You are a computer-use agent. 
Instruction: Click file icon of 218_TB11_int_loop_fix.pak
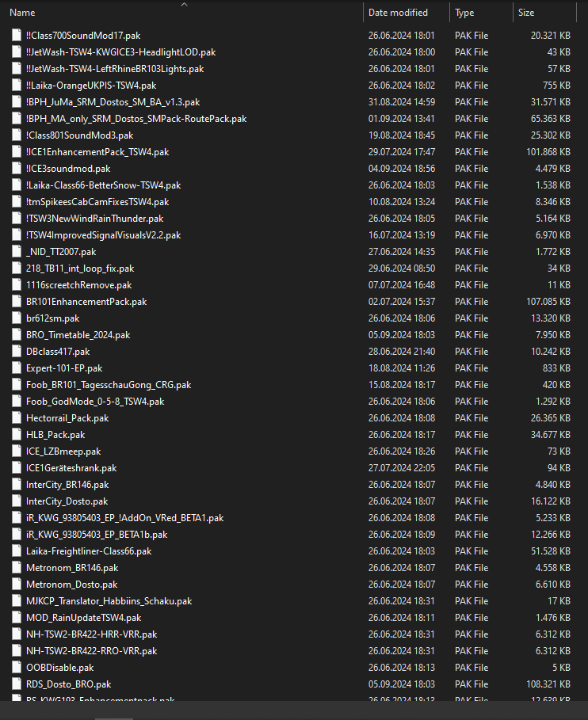pyautogui.click(x=17, y=269)
